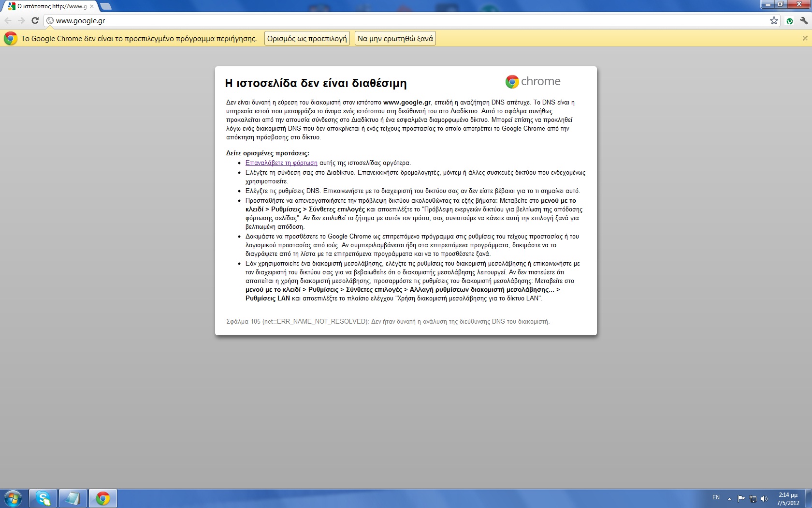
Task: Reload the page with the refresh icon
Action: tap(35, 20)
